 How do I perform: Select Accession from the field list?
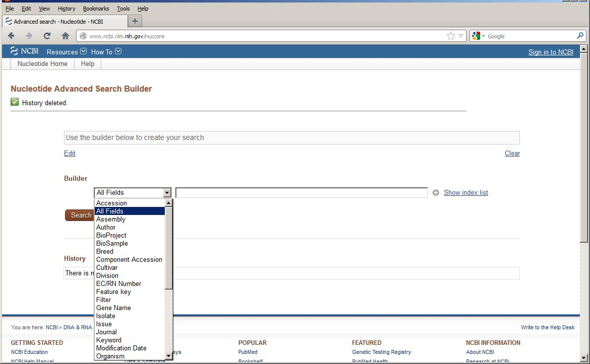(x=130, y=203)
